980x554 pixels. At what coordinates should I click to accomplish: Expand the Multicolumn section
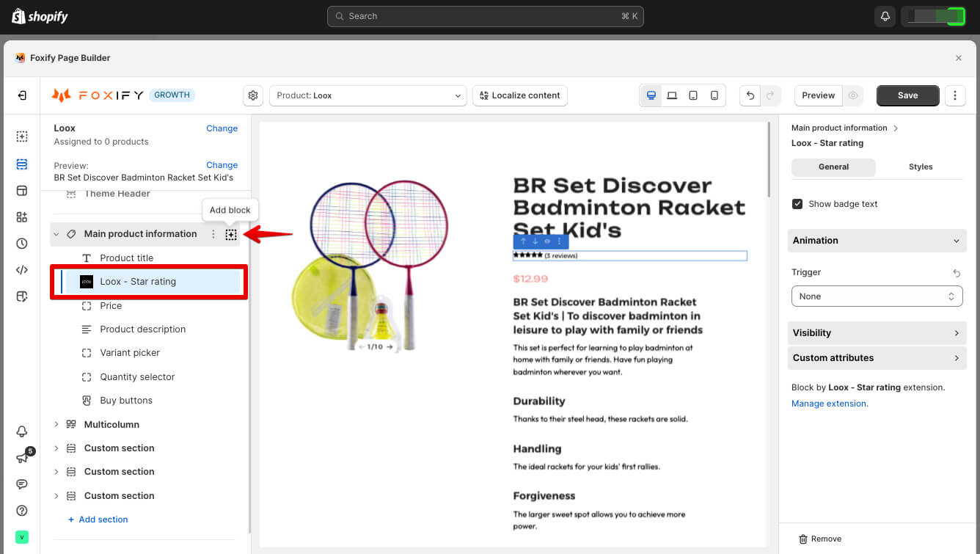pyautogui.click(x=56, y=424)
